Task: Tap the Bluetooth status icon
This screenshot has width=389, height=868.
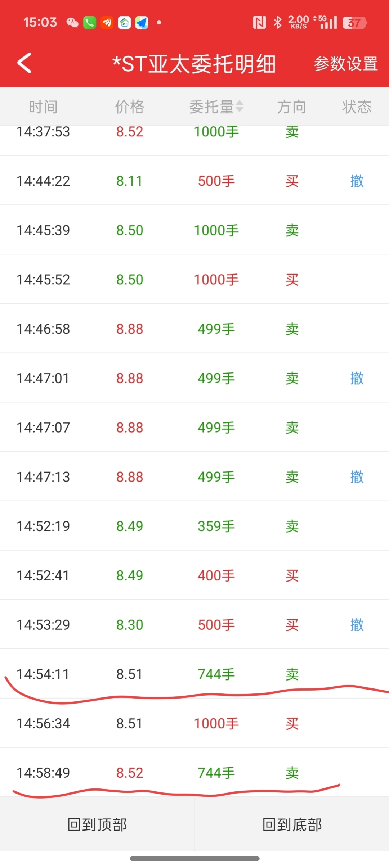Action: (277, 22)
